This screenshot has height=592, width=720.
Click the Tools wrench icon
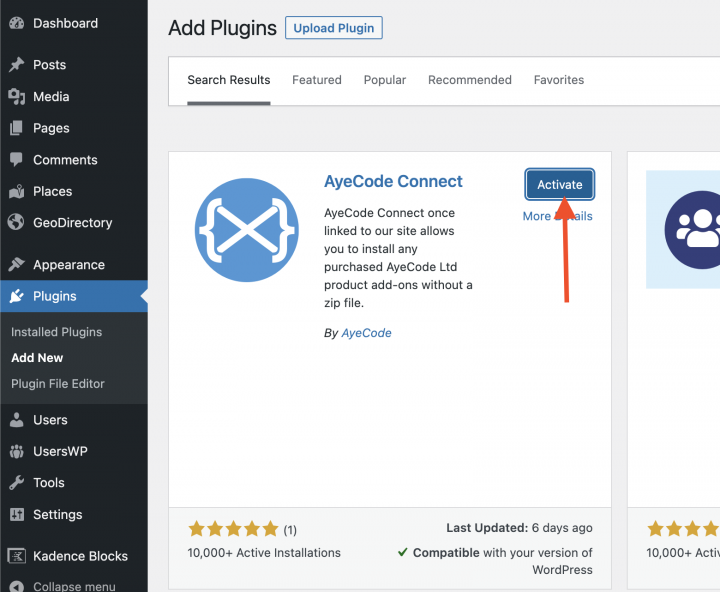pyautogui.click(x=16, y=483)
